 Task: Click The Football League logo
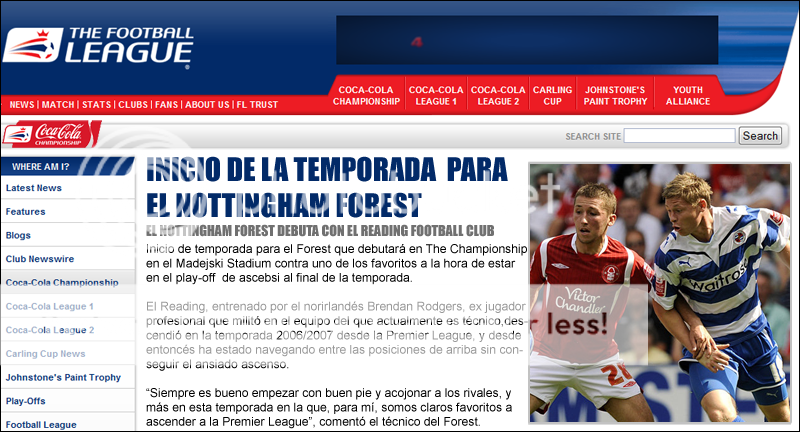98,47
